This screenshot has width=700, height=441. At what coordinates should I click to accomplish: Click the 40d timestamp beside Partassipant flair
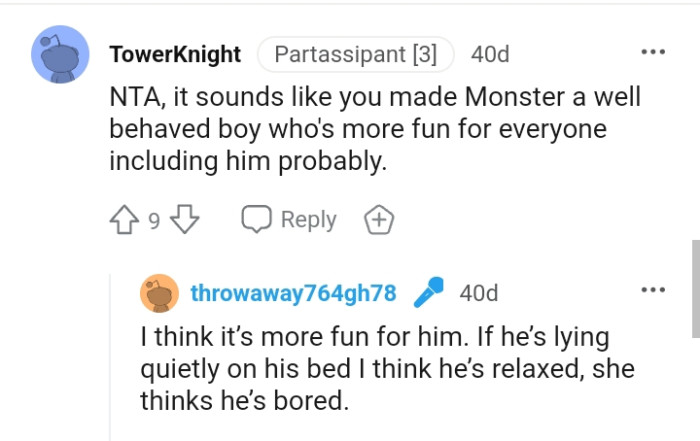point(490,54)
